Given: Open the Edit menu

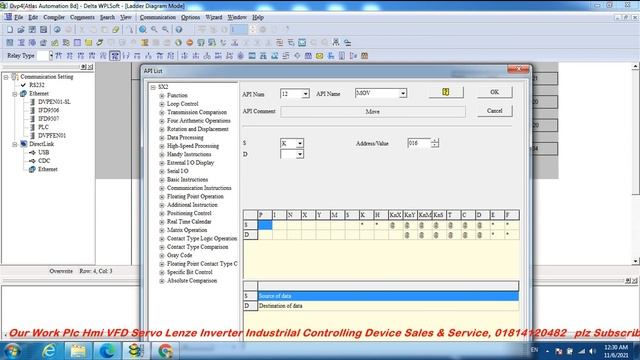Looking at the screenshot, I should pyautogui.click(x=33, y=18).
